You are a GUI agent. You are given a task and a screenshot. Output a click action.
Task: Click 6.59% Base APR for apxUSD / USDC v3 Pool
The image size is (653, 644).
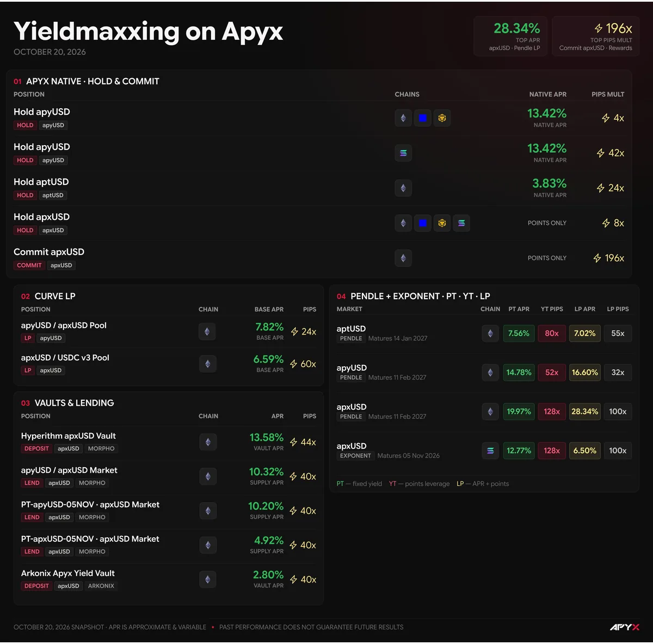coord(268,360)
